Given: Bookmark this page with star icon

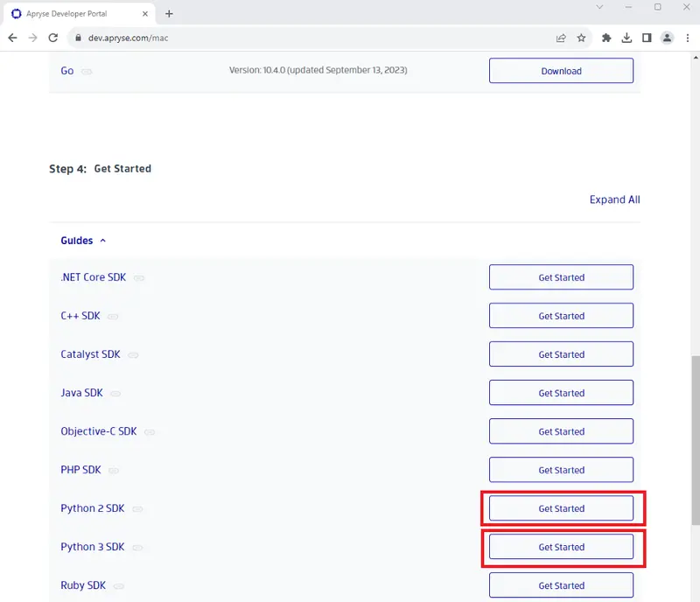Looking at the screenshot, I should coord(581,38).
